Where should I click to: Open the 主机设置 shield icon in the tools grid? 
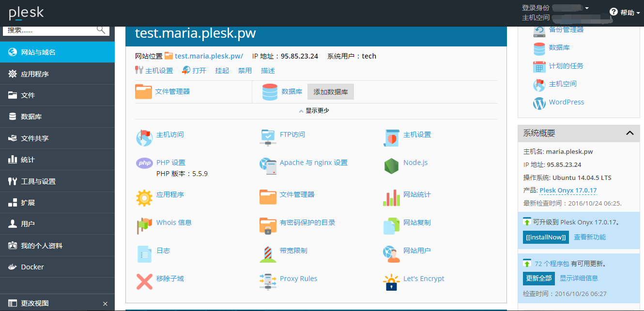tap(391, 138)
